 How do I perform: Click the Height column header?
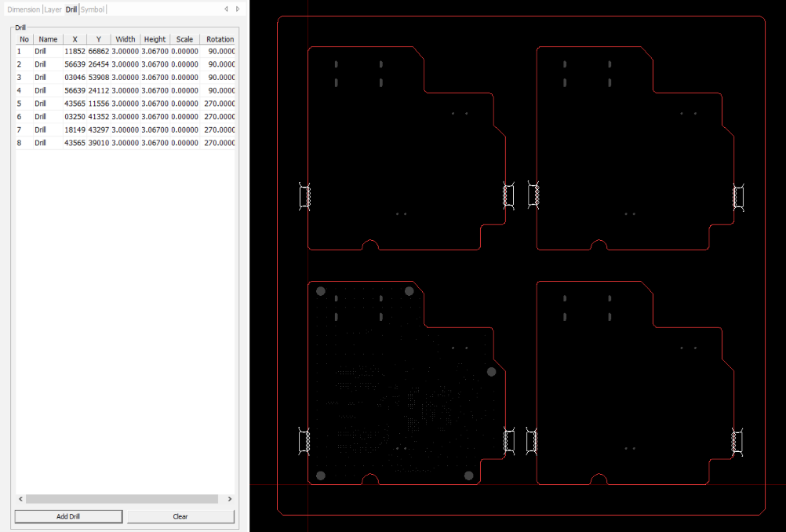point(155,38)
